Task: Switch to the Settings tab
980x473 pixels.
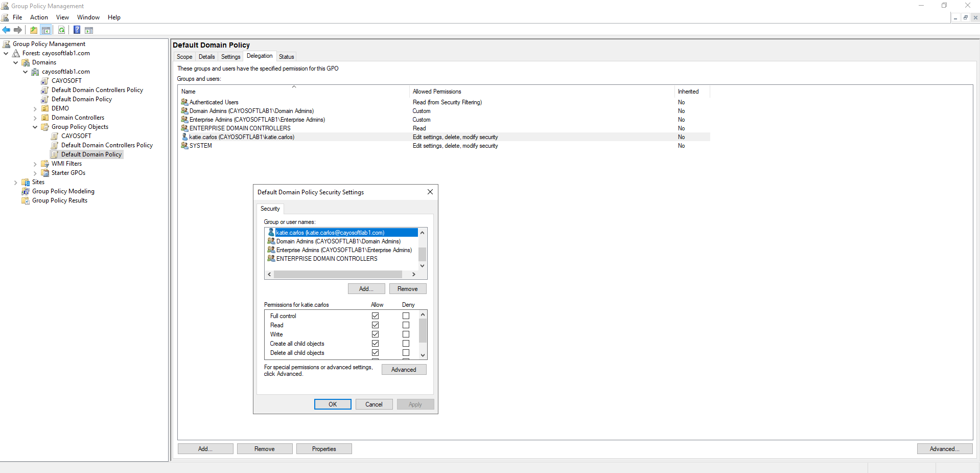Action: (230, 57)
